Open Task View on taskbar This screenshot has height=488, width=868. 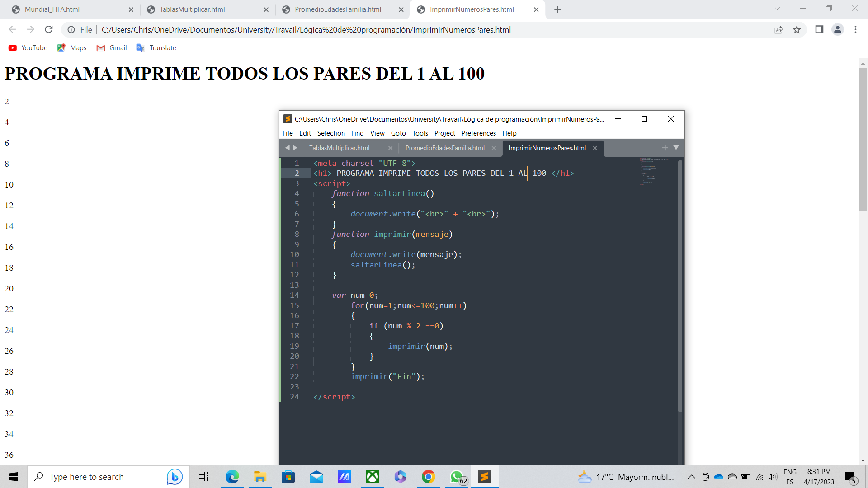coord(203,477)
